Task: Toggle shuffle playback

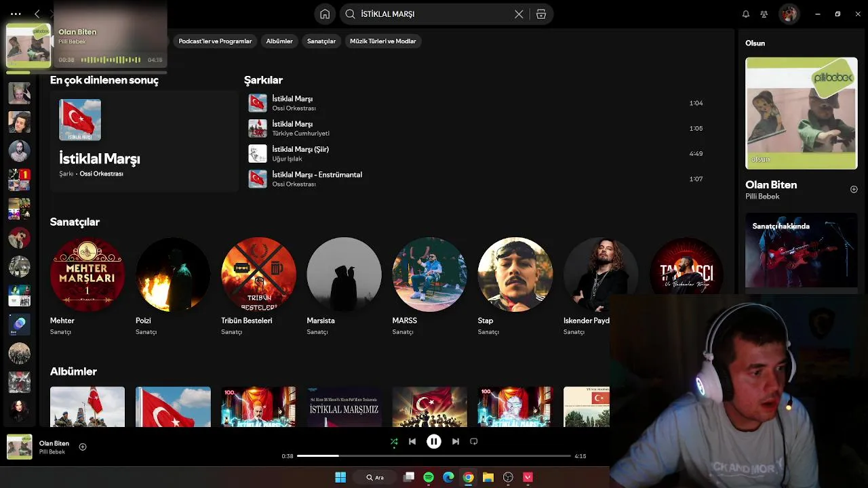Action: tap(394, 441)
